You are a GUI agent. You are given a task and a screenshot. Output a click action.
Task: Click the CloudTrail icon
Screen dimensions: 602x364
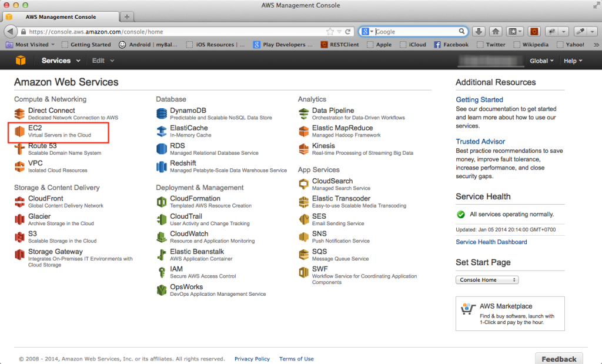[162, 219]
